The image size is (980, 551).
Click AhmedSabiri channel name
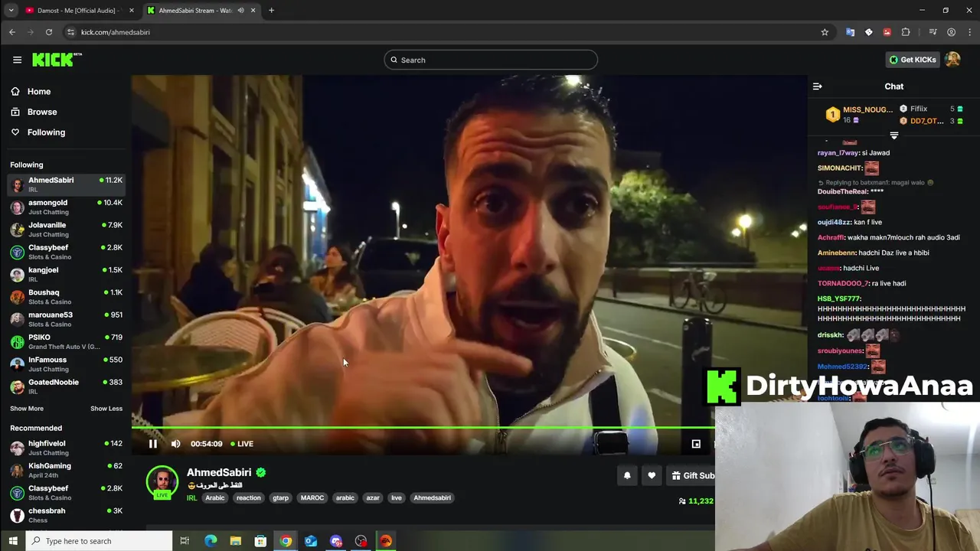(219, 472)
